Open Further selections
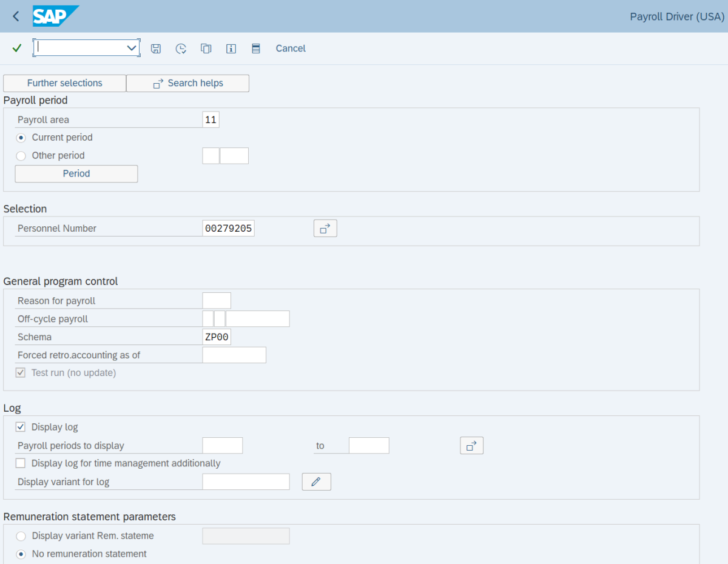Viewport: 728px width, 564px height. coord(64,83)
